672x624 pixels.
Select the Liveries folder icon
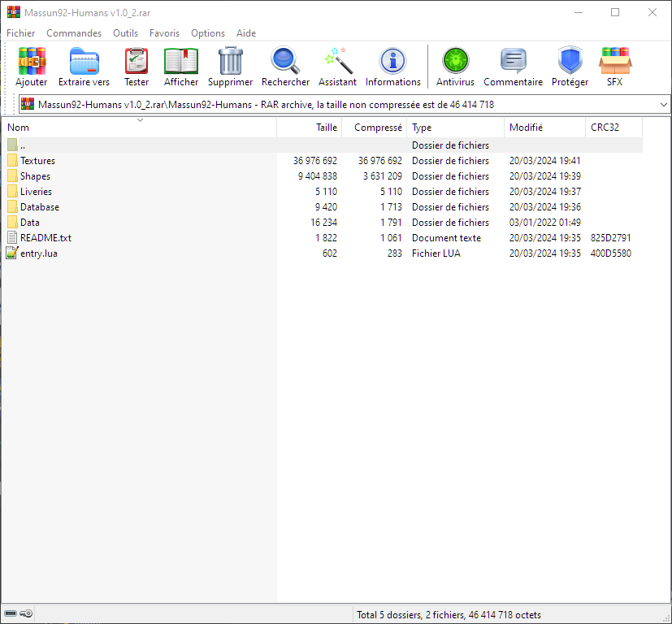(12, 191)
